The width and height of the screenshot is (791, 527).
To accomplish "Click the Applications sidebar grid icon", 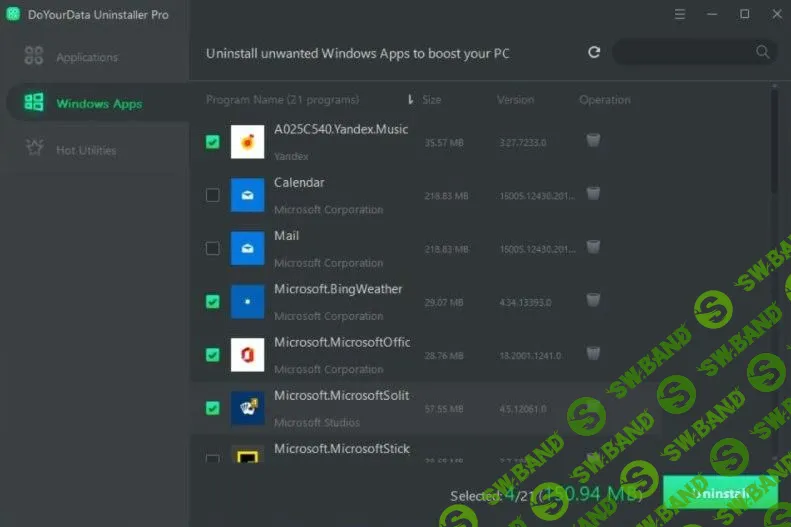I will [x=34, y=55].
